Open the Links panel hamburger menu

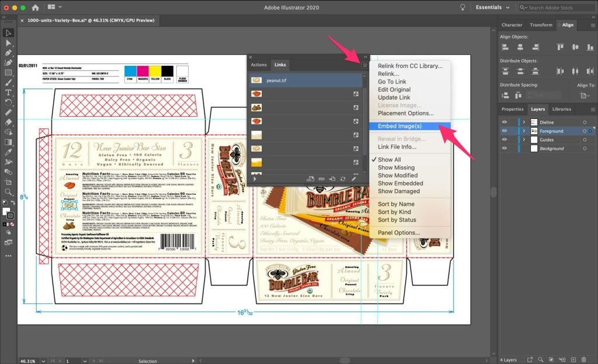pyautogui.click(x=364, y=65)
